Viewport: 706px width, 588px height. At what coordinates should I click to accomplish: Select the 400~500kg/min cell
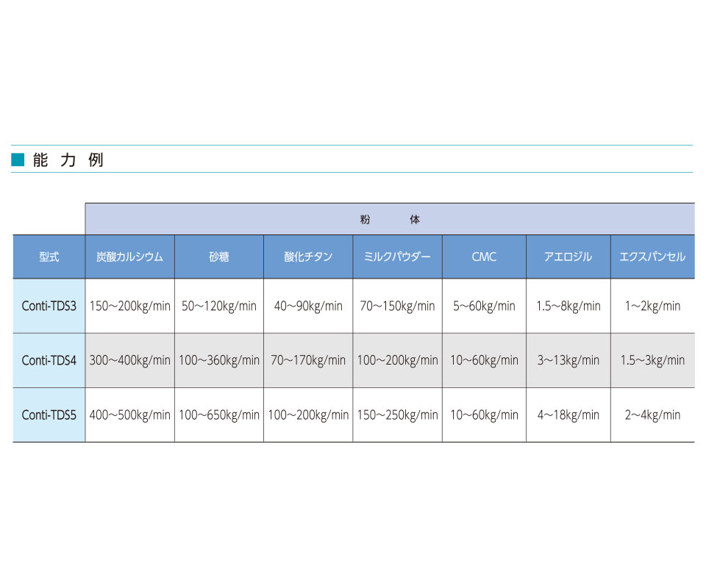(x=129, y=415)
